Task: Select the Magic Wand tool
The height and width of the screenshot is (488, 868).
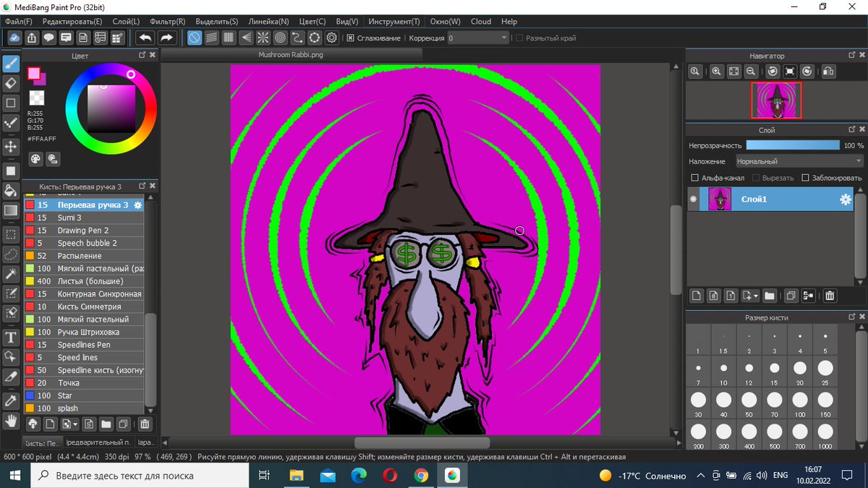Action: tap(11, 274)
